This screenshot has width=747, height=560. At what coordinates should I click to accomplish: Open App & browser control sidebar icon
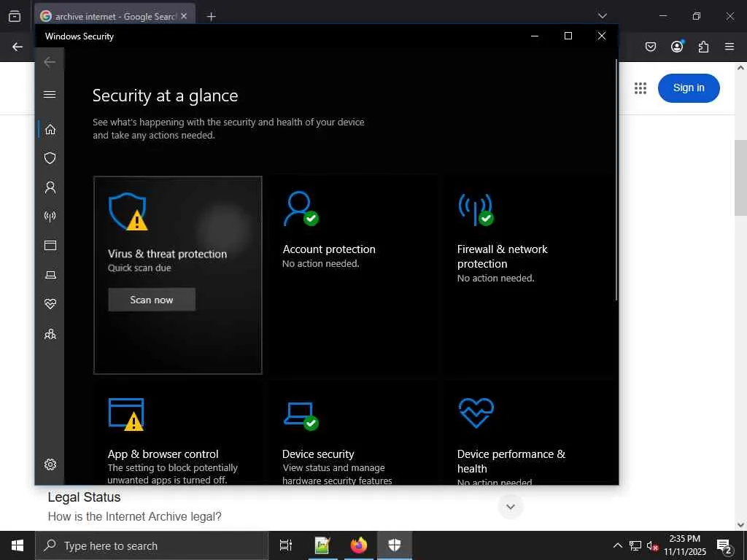[50, 245]
